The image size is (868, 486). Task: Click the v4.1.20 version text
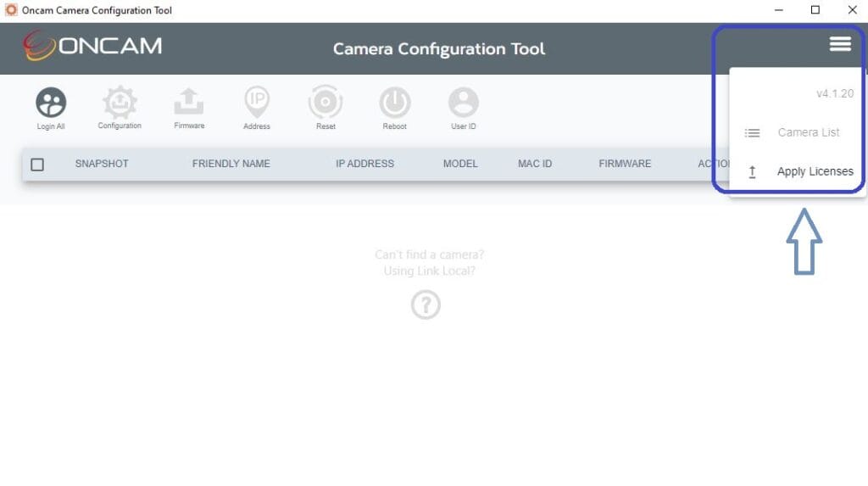point(835,93)
